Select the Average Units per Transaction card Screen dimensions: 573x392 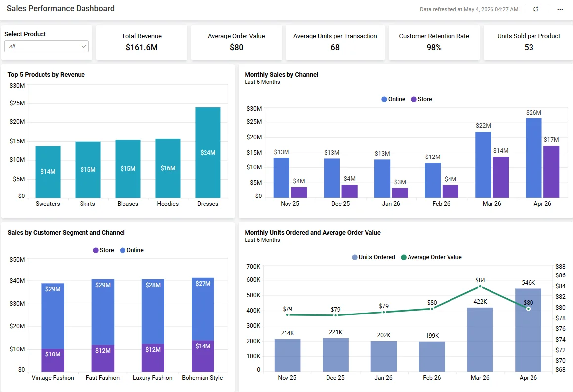pos(335,42)
